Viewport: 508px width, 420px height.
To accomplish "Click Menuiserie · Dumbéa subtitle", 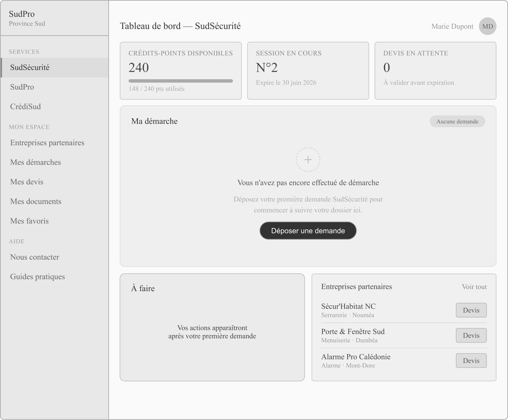I will click(x=349, y=340).
